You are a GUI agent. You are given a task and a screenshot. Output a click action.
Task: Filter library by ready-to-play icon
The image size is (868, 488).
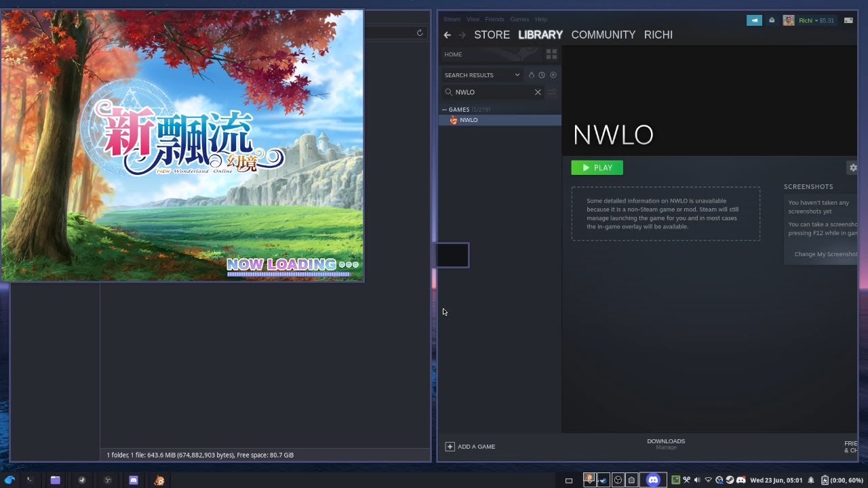click(553, 75)
